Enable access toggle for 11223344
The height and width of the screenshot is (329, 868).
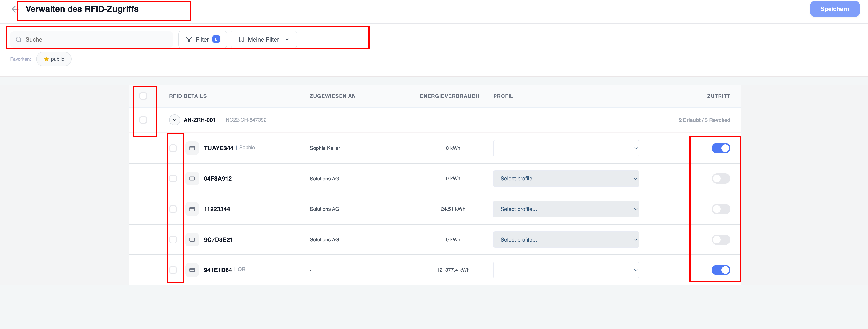point(721,209)
